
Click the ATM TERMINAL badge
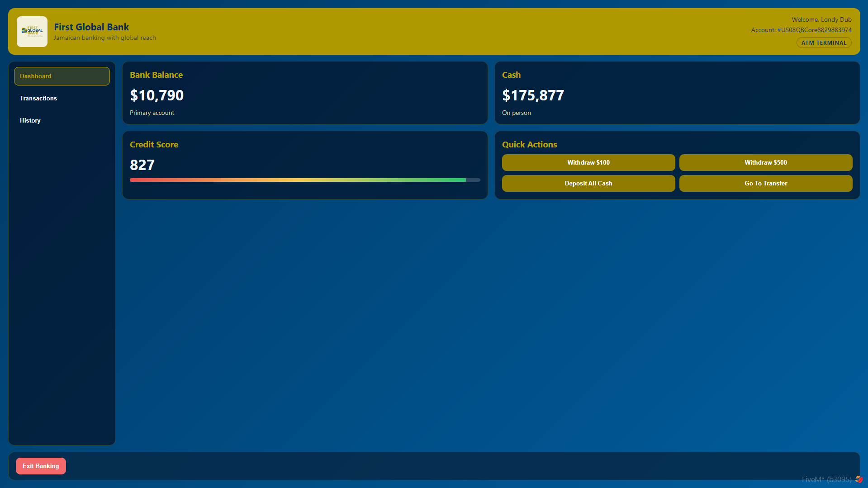[x=824, y=43]
